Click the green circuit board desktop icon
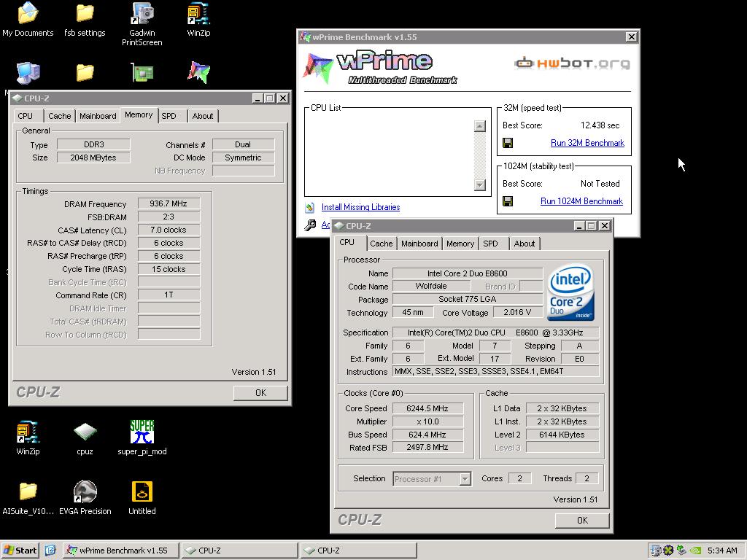 tap(142, 72)
